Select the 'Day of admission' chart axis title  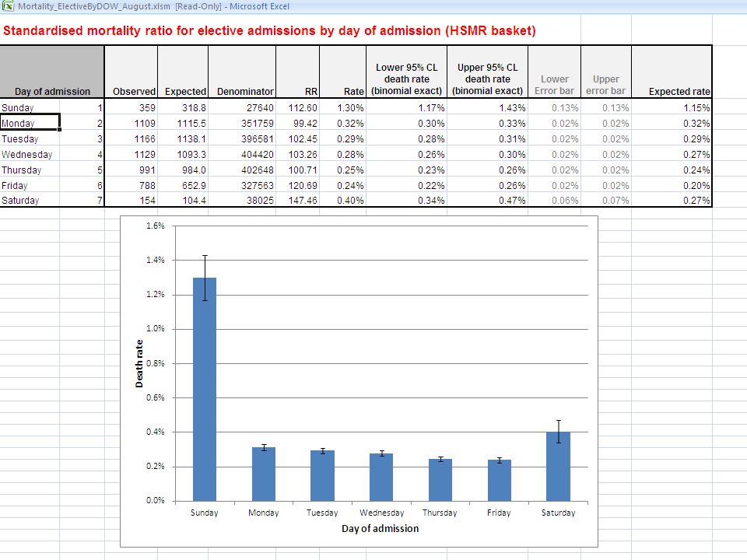pyautogui.click(x=381, y=529)
